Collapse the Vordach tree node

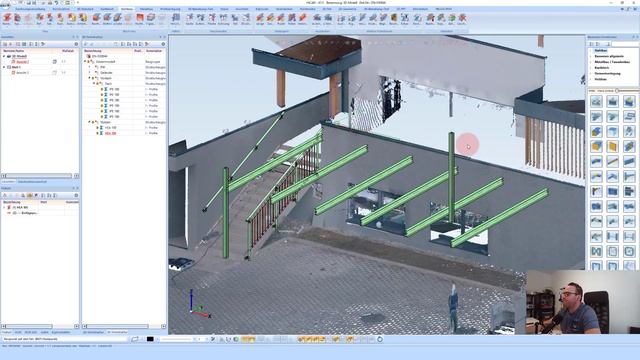point(90,78)
